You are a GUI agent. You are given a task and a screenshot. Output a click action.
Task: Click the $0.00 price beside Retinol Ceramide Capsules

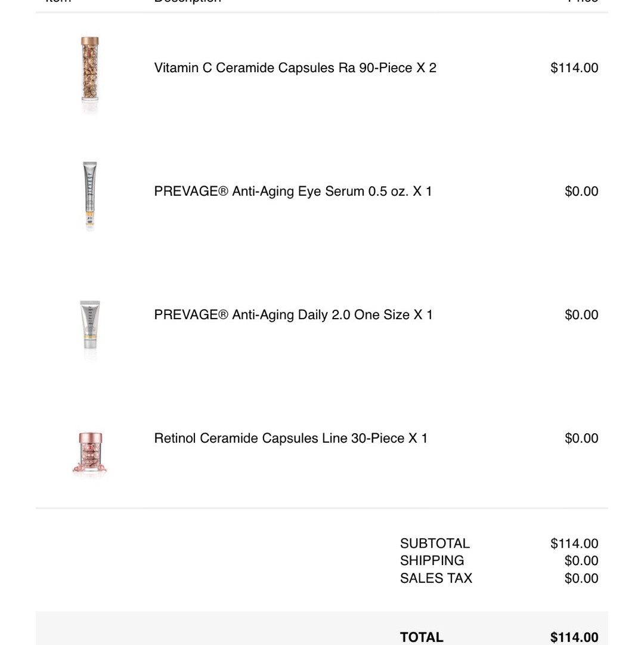click(581, 438)
